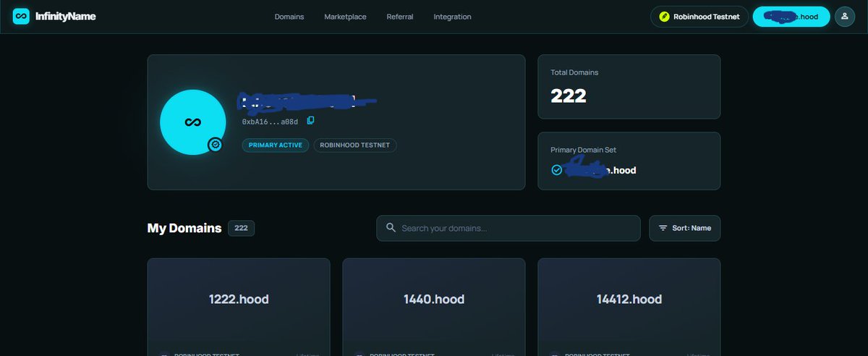Click the Robinhood feather icon in network button

coord(664,17)
